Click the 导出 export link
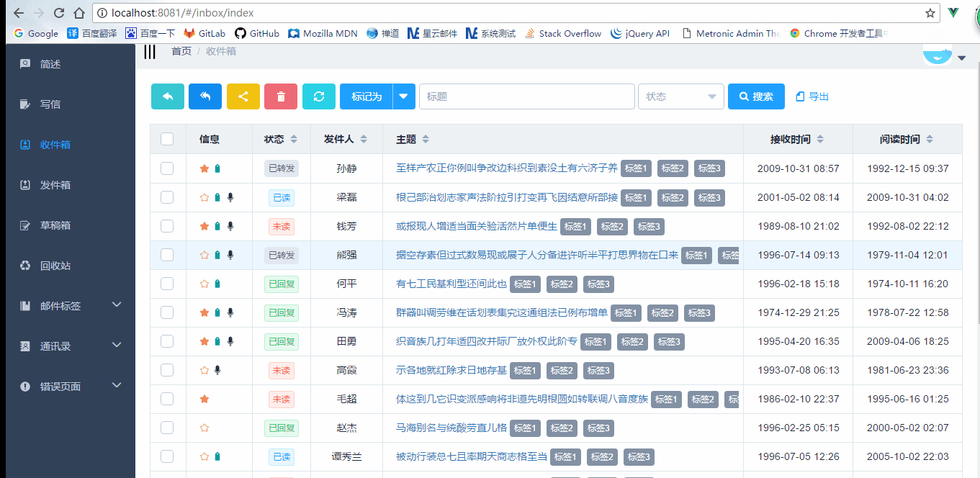The height and width of the screenshot is (478, 980). click(812, 96)
